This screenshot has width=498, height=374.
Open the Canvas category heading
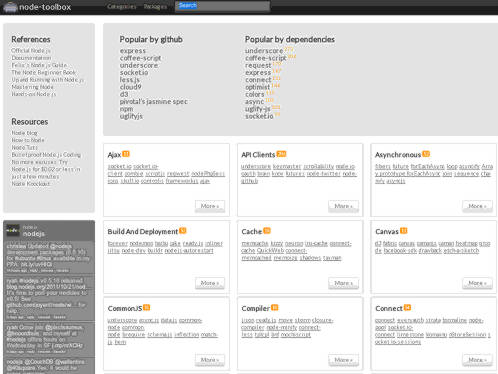coord(387,232)
